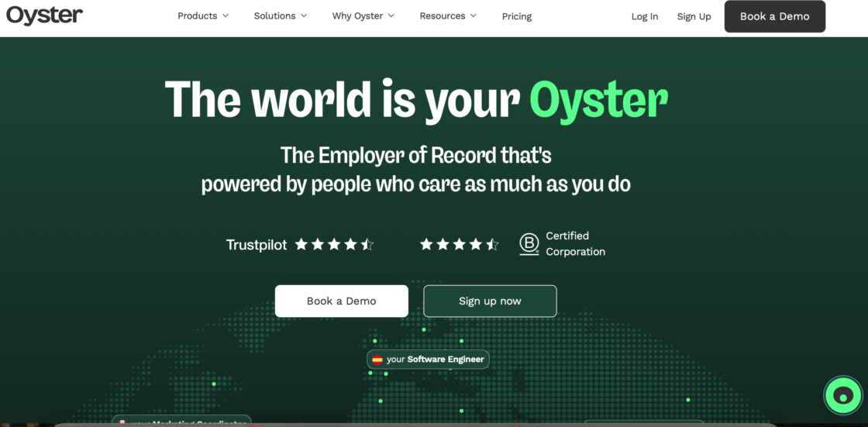Open the Solutions menu
Image resolution: width=868 pixels, height=427 pixels.
click(x=280, y=16)
